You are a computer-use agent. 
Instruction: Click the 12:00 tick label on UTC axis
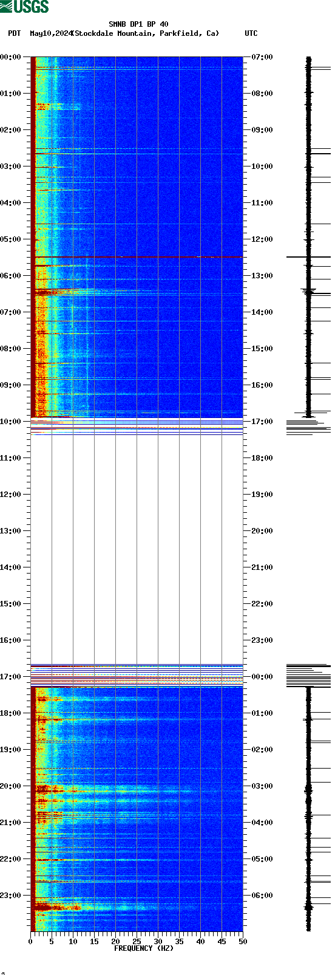click(x=262, y=239)
